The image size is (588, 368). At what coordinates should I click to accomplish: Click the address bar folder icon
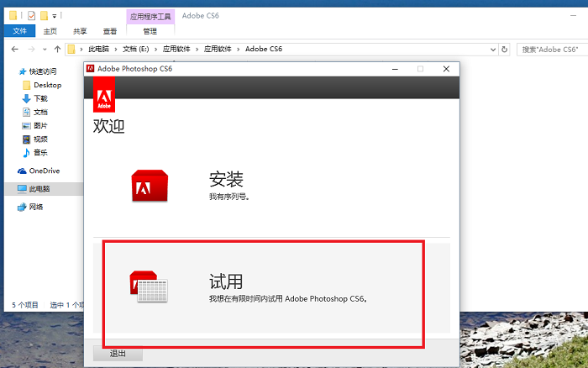71,49
